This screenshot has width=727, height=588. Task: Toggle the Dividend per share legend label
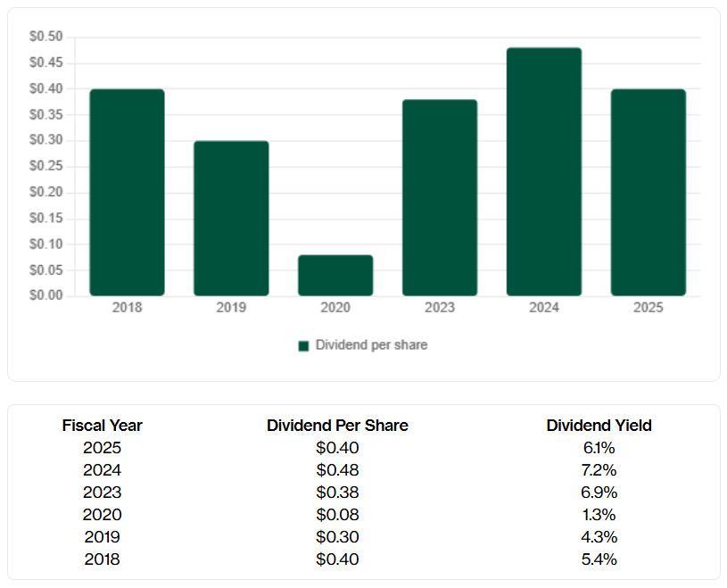click(371, 345)
